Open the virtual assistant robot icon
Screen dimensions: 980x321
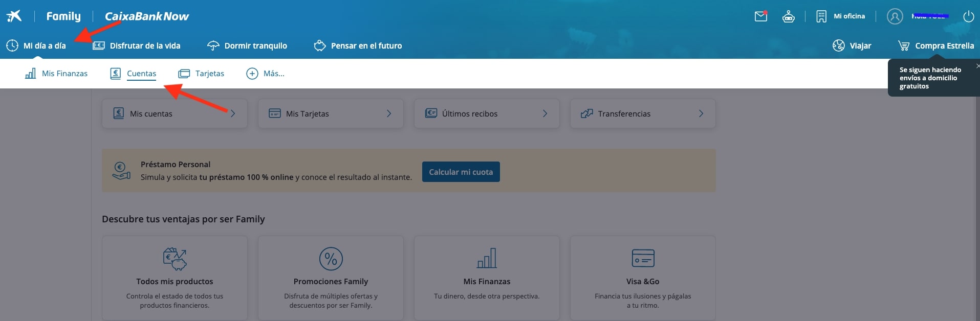point(789,16)
